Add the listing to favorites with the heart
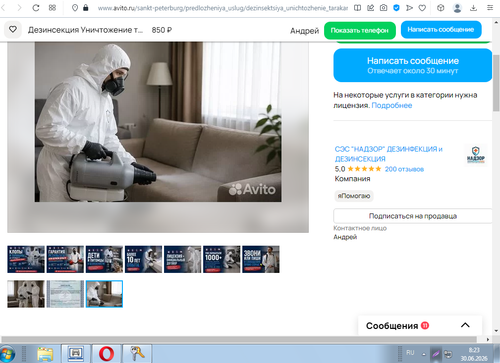Viewport: 500px width, 363px height. (x=13, y=30)
